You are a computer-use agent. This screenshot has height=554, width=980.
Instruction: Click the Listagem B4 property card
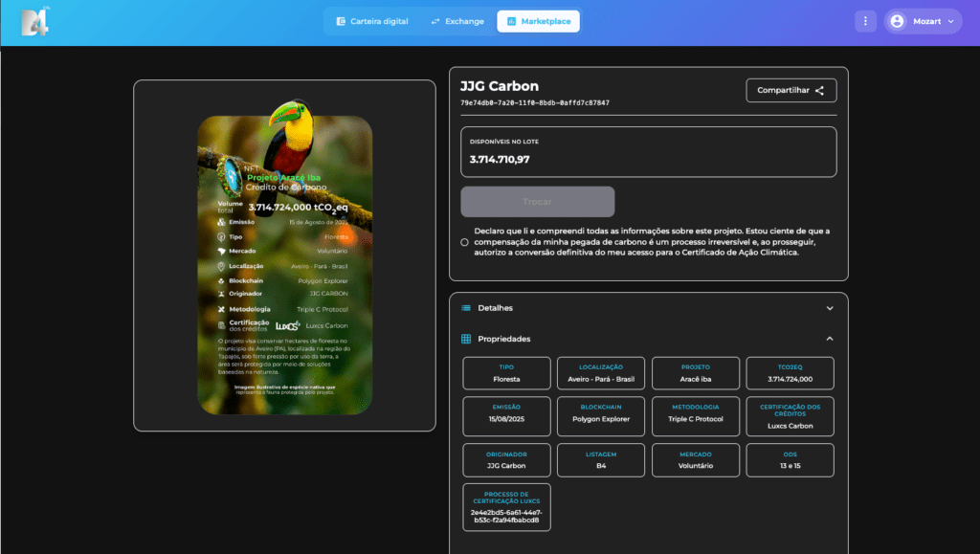601,460
